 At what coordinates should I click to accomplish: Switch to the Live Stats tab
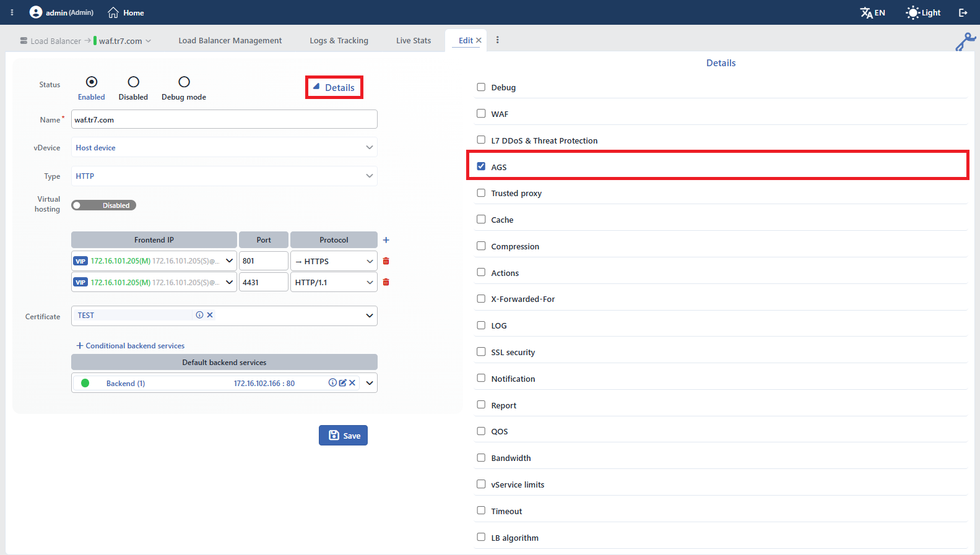point(414,40)
